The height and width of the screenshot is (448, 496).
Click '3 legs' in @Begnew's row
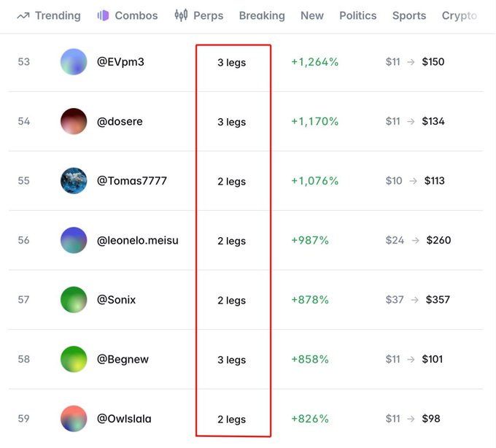(231, 360)
